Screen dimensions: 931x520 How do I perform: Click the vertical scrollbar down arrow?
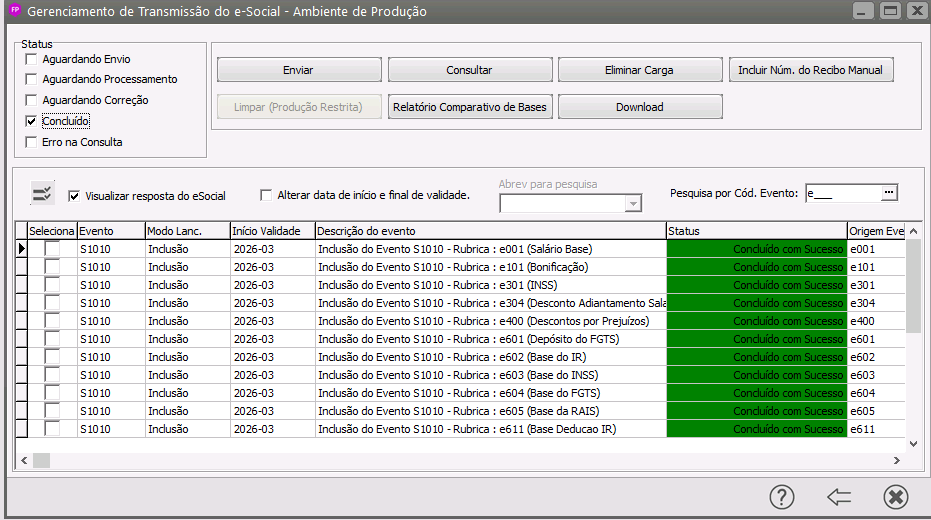913,443
